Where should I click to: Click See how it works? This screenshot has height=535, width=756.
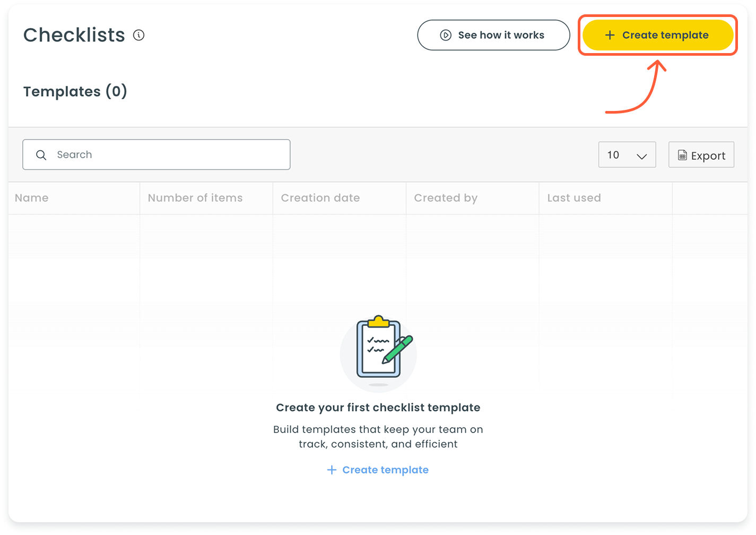pos(493,35)
